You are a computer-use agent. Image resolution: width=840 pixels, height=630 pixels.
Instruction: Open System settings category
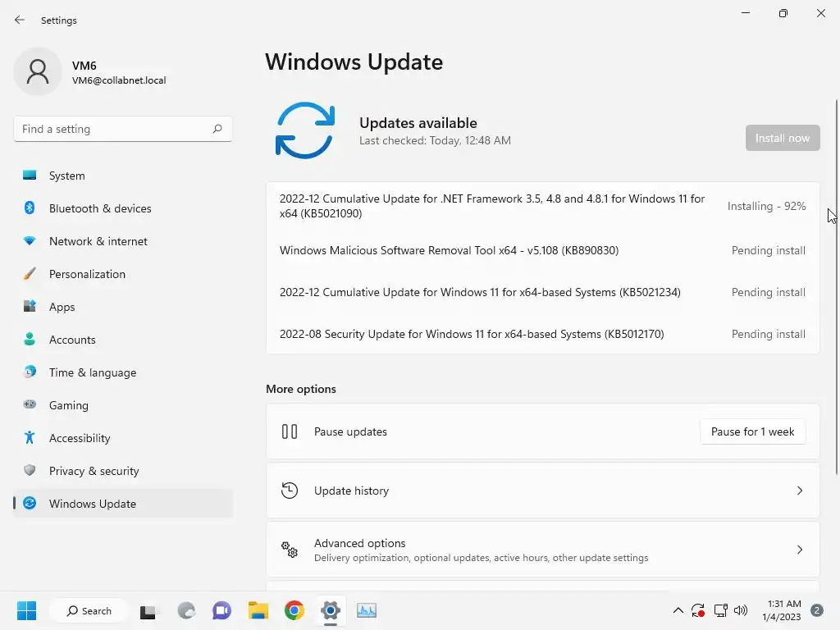coord(123,176)
